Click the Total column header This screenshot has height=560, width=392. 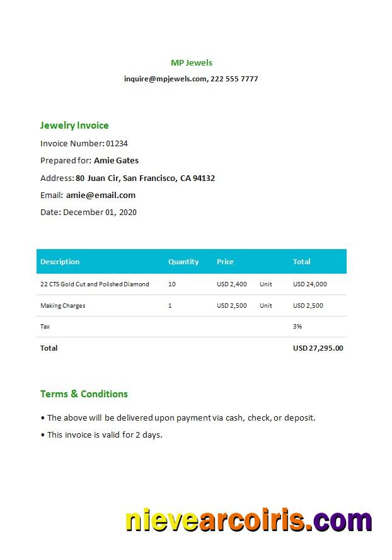click(x=302, y=262)
